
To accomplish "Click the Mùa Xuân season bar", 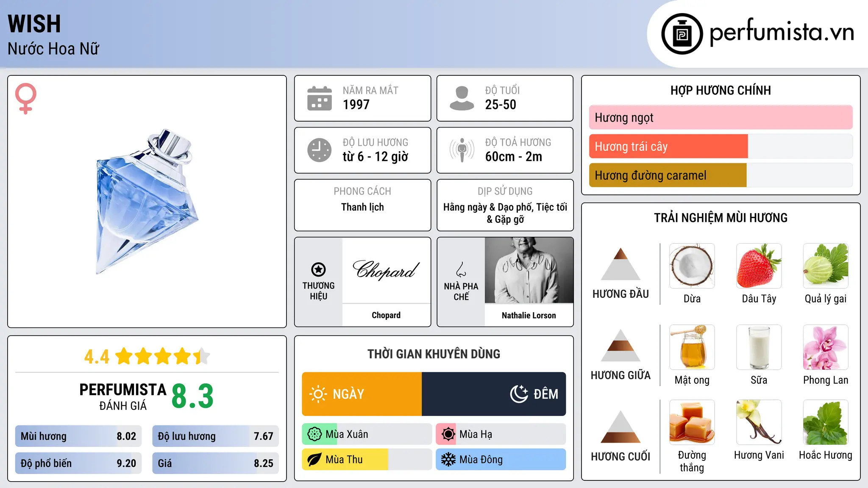I will click(367, 434).
